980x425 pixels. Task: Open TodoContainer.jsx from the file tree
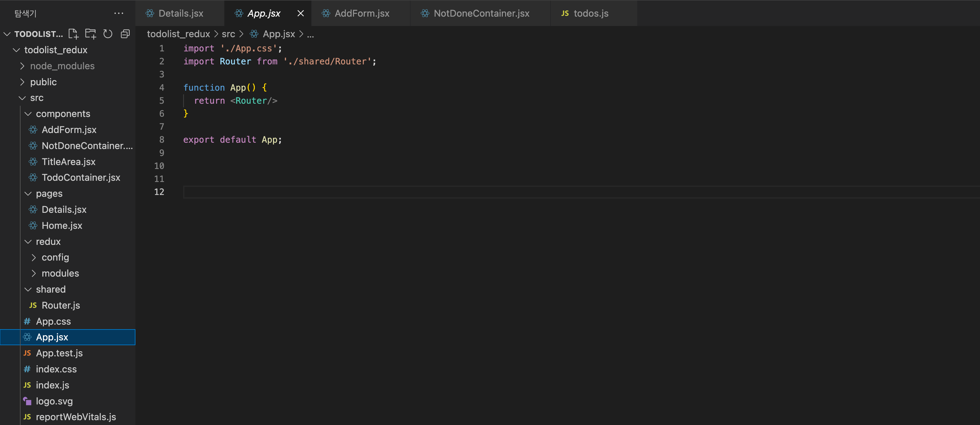tap(81, 177)
